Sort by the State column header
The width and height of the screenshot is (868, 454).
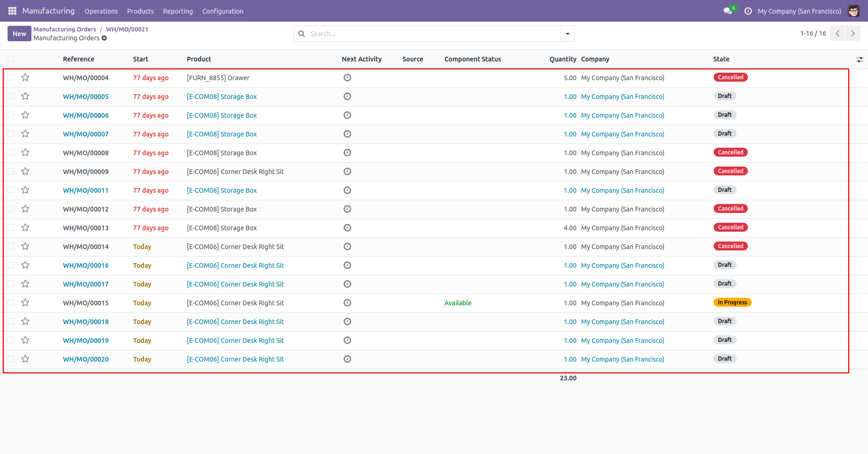coord(721,59)
